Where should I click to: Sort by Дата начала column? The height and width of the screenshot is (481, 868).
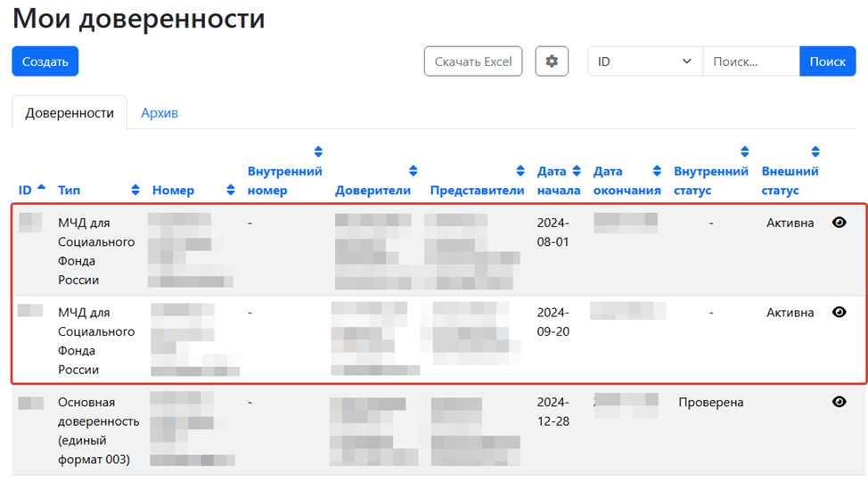[577, 171]
